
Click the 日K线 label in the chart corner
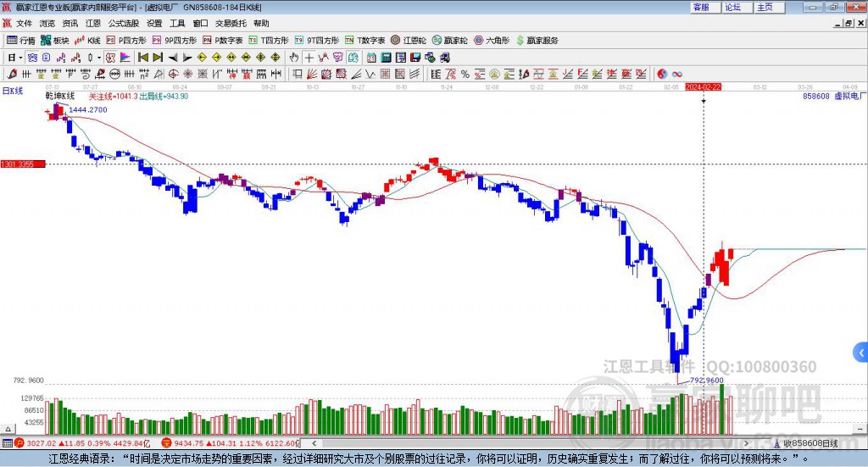[13, 91]
